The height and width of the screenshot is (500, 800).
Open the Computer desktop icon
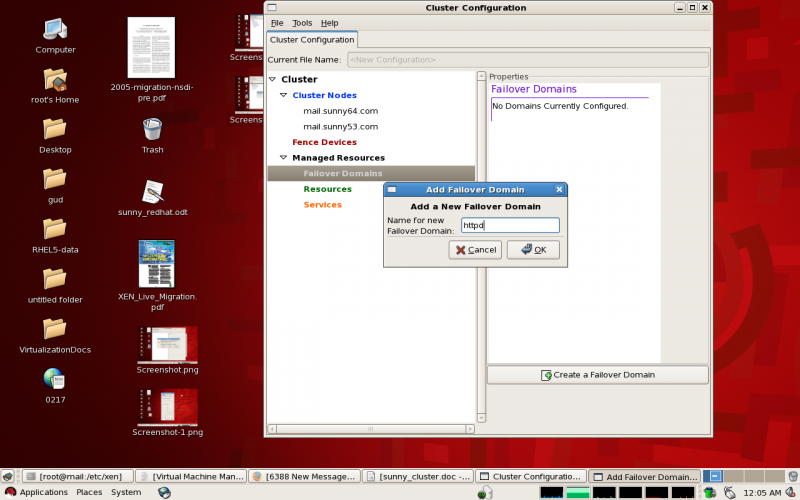click(x=55, y=30)
